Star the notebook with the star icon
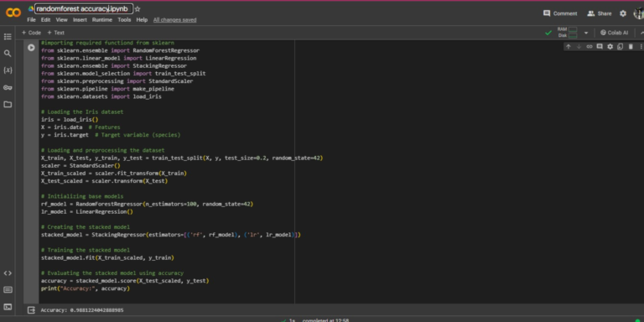The width and height of the screenshot is (644, 322). tap(138, 9)
